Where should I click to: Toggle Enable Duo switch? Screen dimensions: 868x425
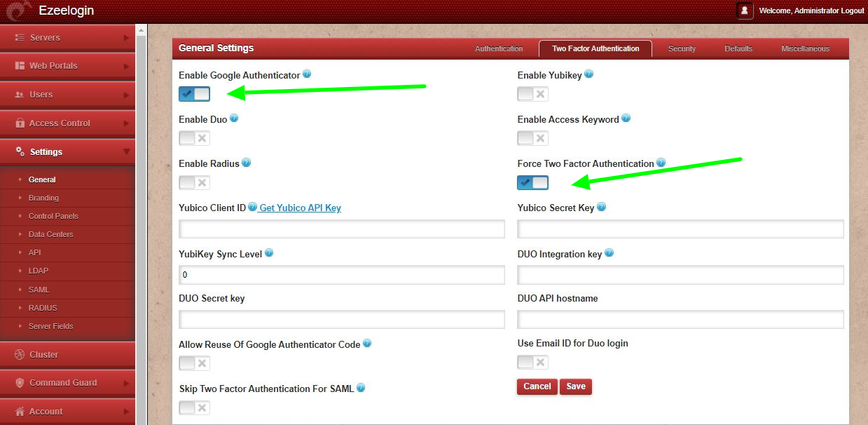click(x=194, y=138)
